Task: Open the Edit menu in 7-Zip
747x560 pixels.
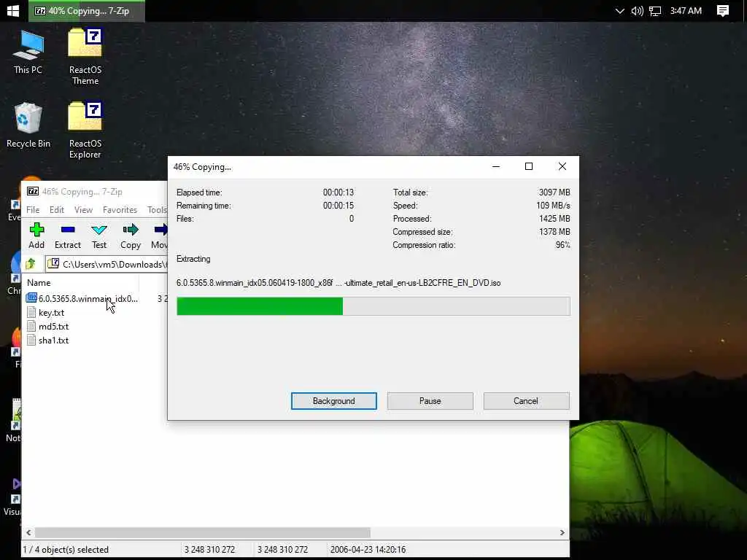Action: (x=57, y=209)
